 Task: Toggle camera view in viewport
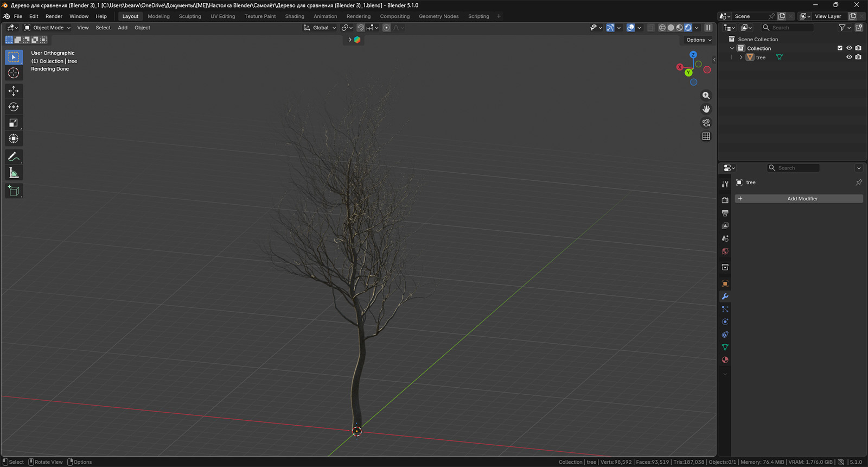tap(706, 123)
